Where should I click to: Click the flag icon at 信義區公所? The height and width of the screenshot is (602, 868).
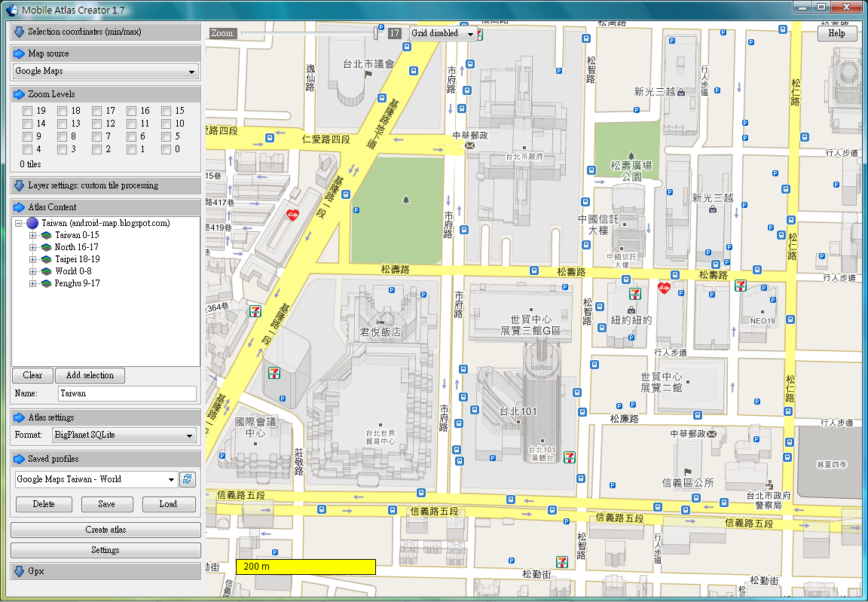click(x=687, y=472)
